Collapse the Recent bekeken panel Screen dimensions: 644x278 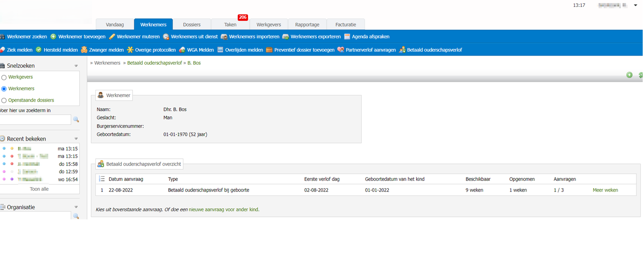76,139
